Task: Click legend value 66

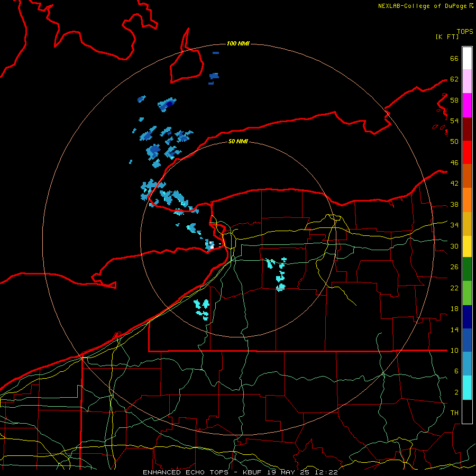Action: click(454, 58)
